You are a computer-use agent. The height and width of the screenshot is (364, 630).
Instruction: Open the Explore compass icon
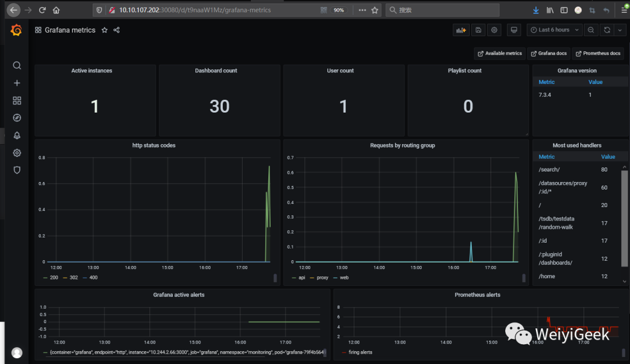click(17, 118)
